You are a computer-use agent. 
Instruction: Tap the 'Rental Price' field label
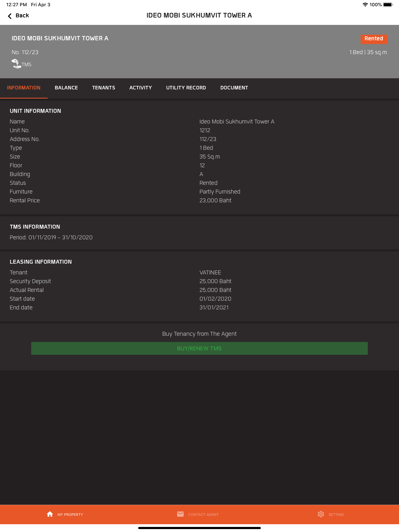(25, 200)
